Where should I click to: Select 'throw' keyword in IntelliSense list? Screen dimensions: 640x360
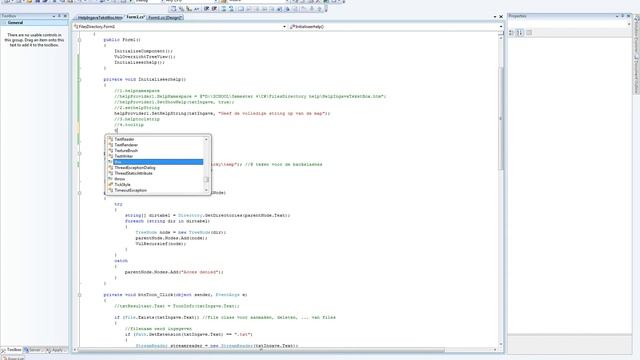[155, 179]
